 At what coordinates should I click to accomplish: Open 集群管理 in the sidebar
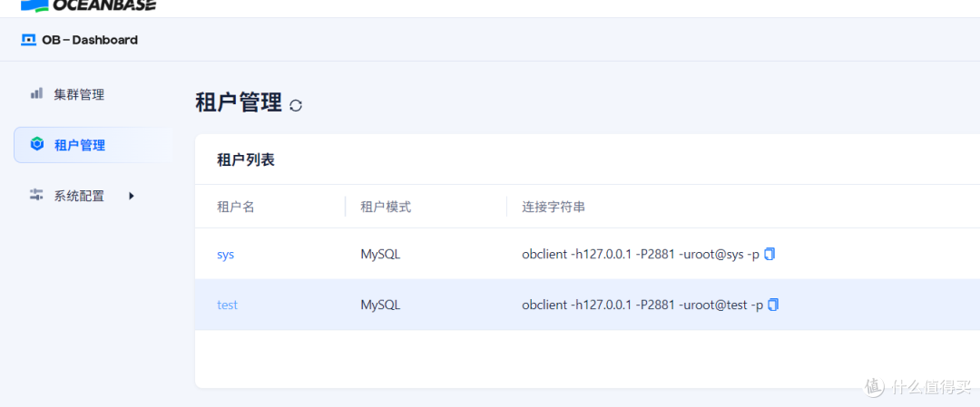pyautogui.click(x=79, y=95)
